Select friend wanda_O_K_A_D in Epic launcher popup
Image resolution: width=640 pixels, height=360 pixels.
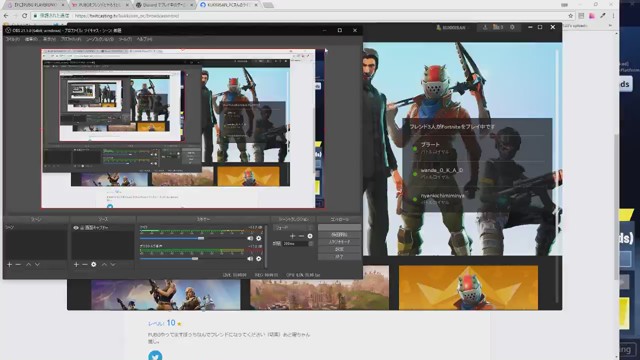477,173
